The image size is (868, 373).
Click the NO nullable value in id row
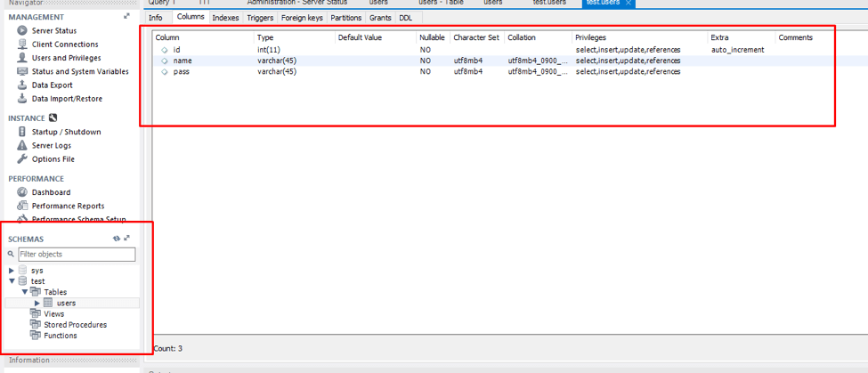(x=426, y=50)
